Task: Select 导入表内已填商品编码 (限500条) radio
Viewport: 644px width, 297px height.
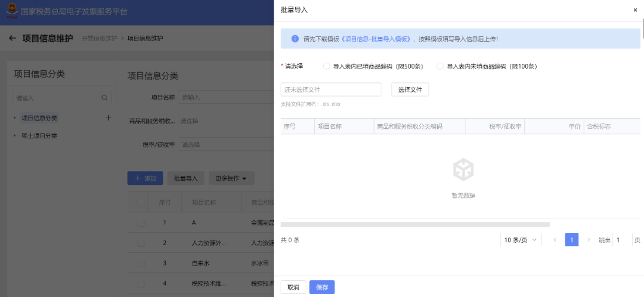Action: 327,66
